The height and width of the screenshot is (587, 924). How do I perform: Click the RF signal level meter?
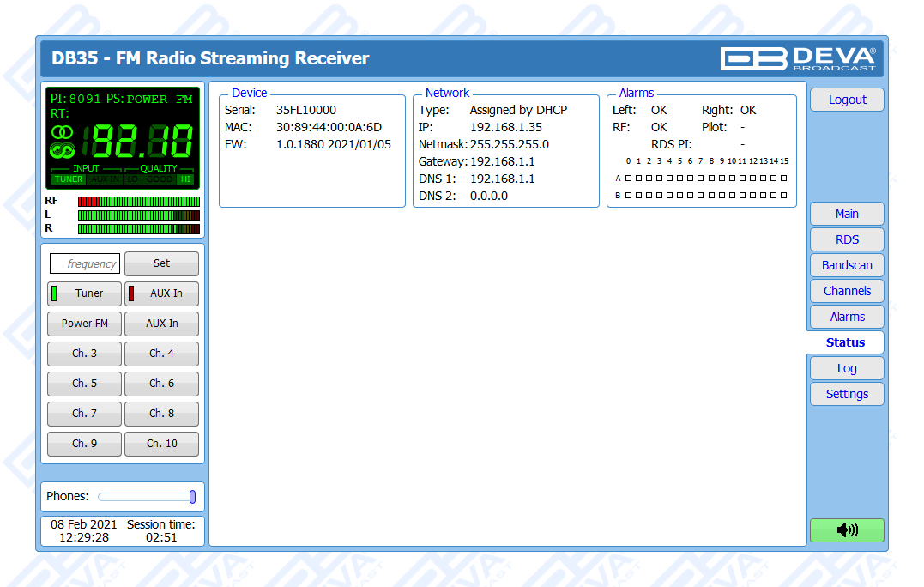click(138, 201)
